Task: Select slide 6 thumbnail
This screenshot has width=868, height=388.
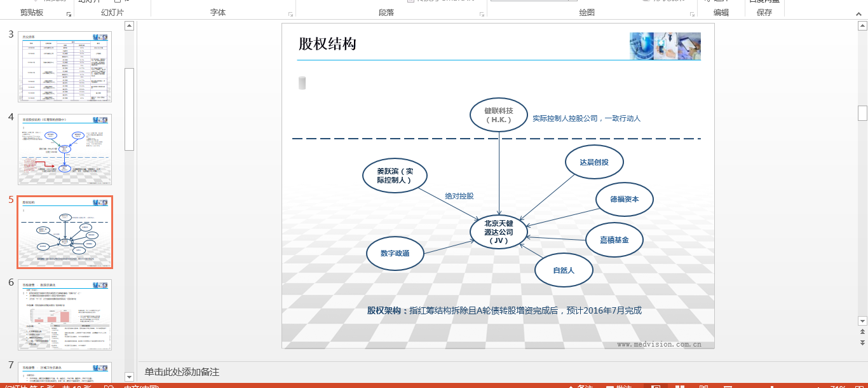Action: coord(65,315)
